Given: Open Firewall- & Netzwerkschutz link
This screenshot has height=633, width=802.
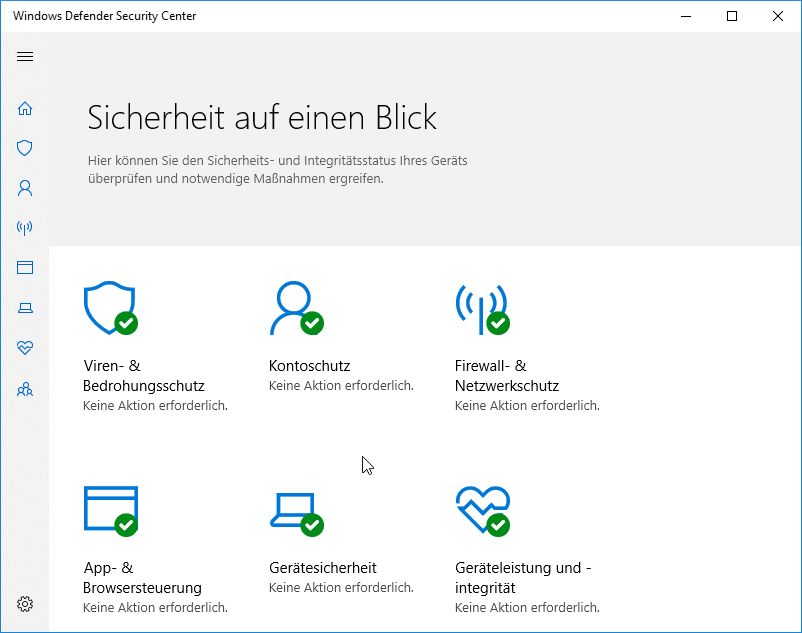Looking at the screenshot, I should (x=507, y=375).
